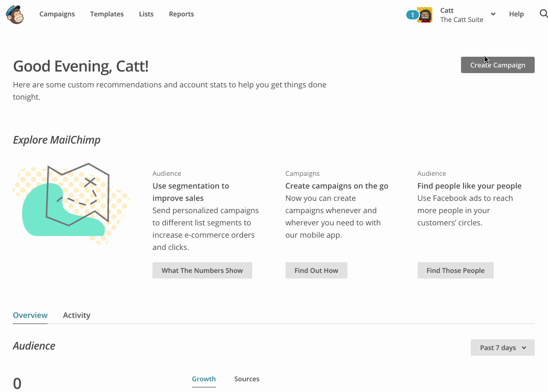Viewport: 548px width, 392px height.
Task: Click the MailChimp monkey logo
Action: pos(15,15)
